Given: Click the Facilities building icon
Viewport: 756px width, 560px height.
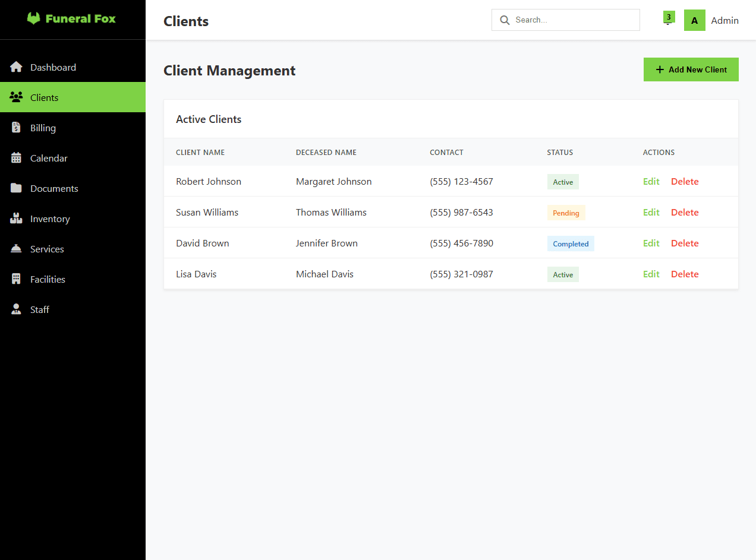Looking at the screenshot, I should tap(15, 279).
